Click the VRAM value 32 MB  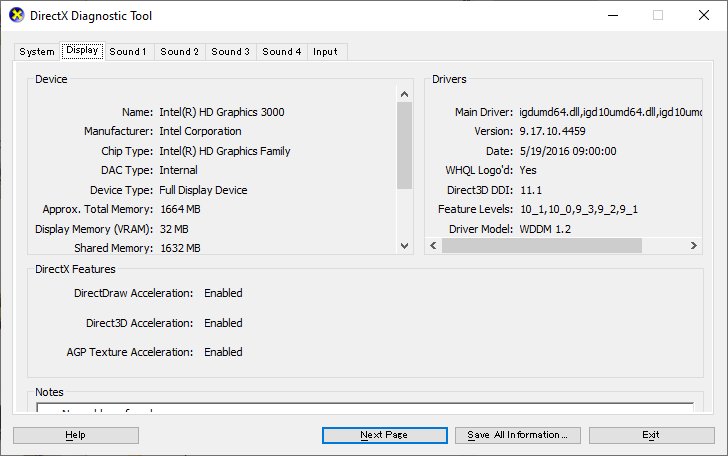tap(174, 229)
